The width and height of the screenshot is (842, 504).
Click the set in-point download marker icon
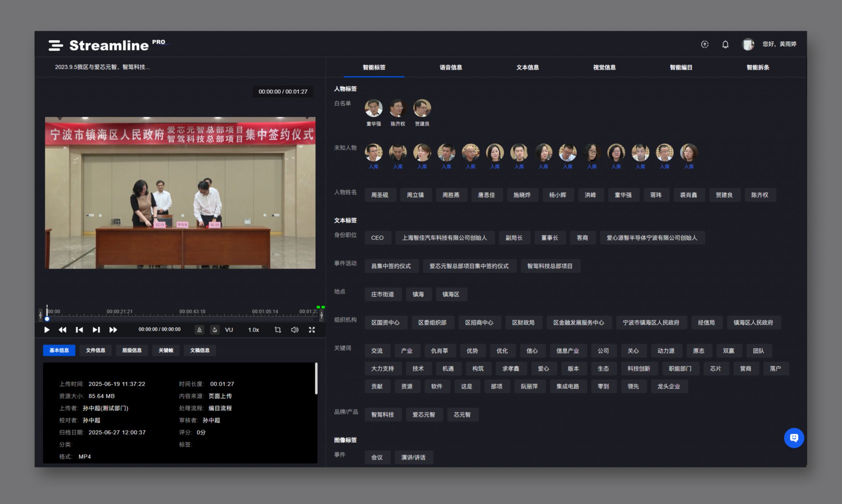[200, 330]
